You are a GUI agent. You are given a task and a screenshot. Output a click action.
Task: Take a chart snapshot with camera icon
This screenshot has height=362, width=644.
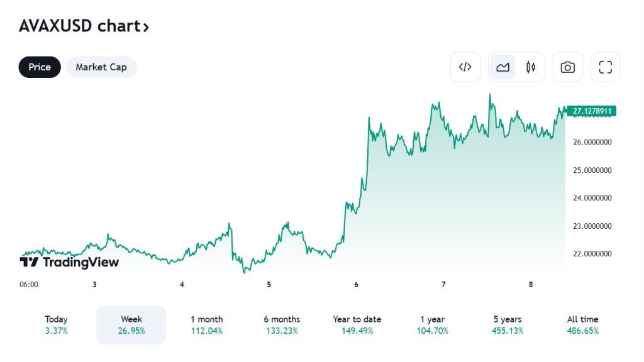pos(568,67)
